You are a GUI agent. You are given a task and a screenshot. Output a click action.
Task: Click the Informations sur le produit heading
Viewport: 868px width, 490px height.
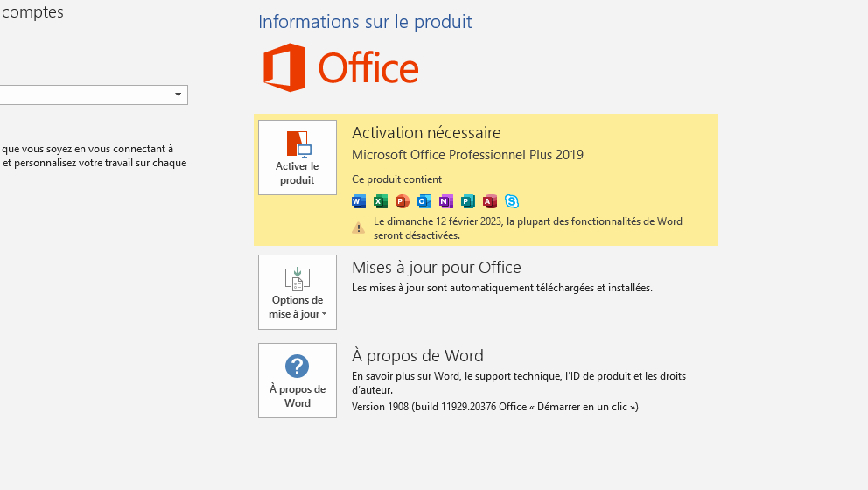(x=366, y=22)
